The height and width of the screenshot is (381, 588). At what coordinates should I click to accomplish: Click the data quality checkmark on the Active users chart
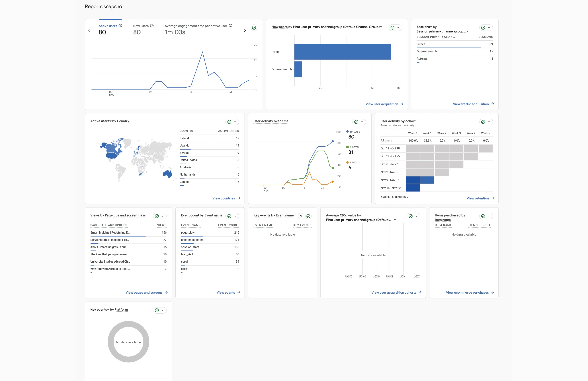click(x=254, y=28)
